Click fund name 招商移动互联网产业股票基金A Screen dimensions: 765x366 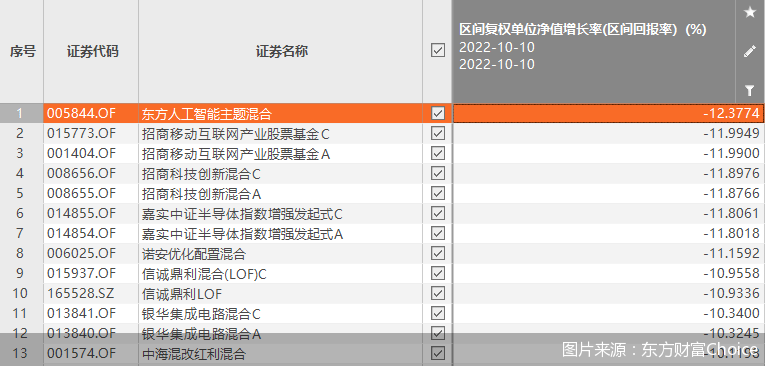pos(236,154)
